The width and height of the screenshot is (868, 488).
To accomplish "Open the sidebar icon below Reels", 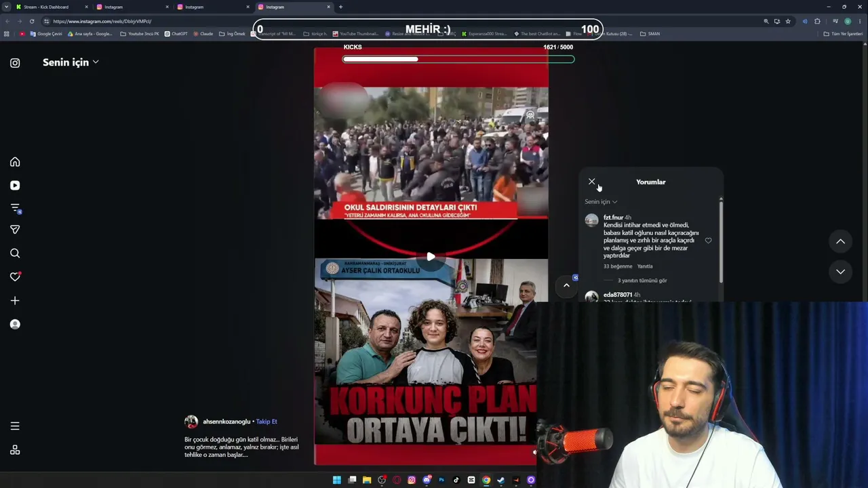I will (15, 208).
